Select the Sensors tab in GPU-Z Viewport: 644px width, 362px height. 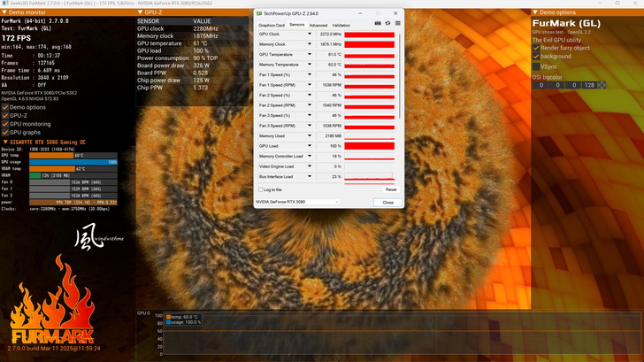pos(297,25)
